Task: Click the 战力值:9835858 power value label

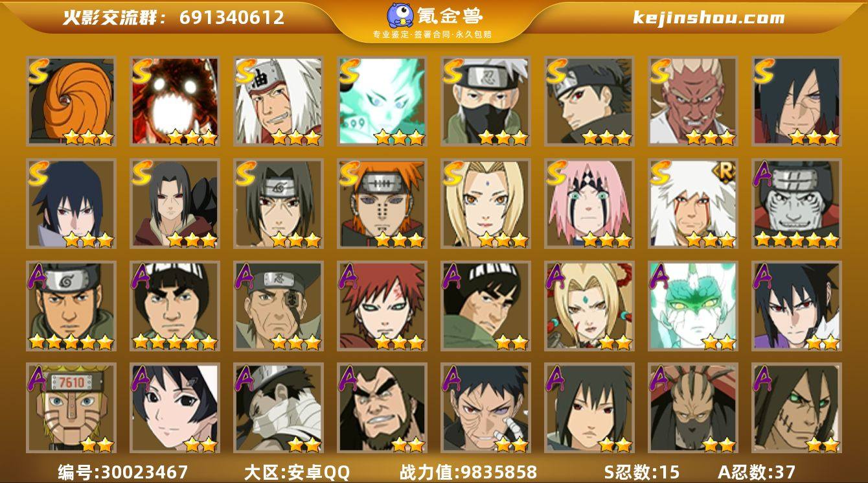Action: 468,472
